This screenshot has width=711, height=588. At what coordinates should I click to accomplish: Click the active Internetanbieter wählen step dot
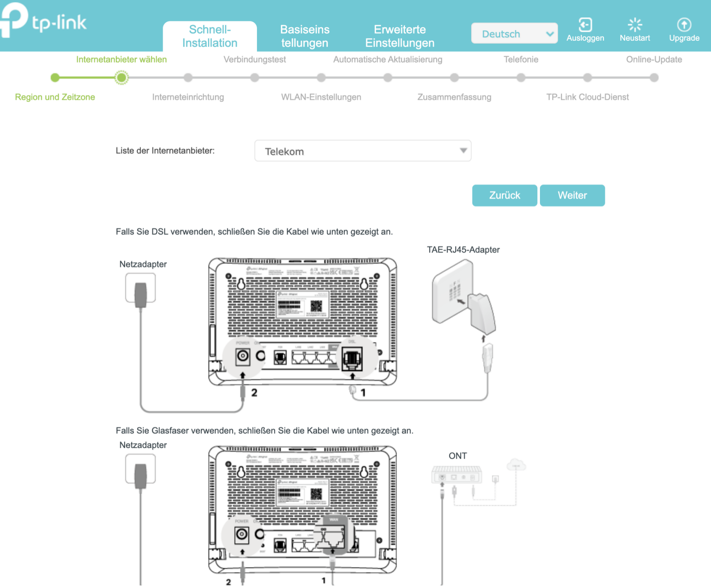pos(122,78)
